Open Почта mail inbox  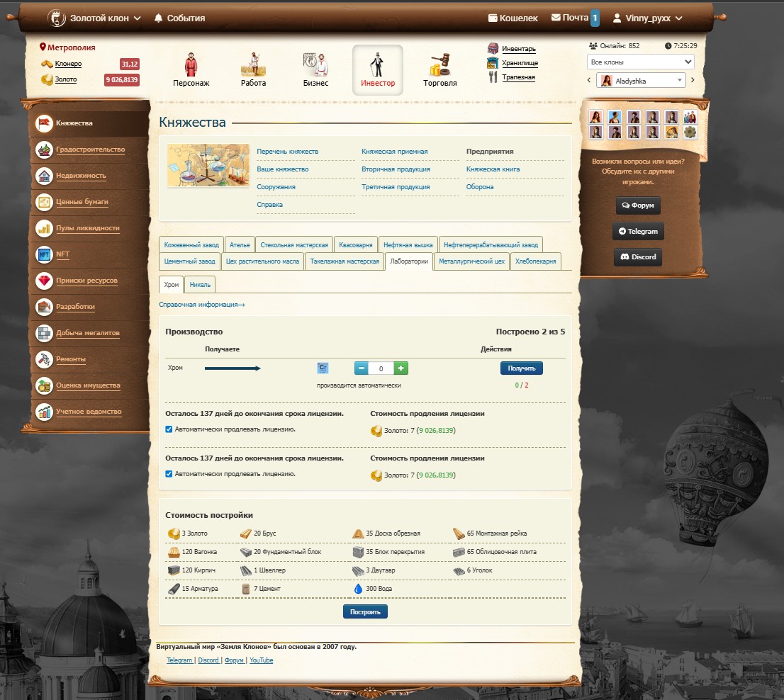pyautogui.click(x=570, y=18)
